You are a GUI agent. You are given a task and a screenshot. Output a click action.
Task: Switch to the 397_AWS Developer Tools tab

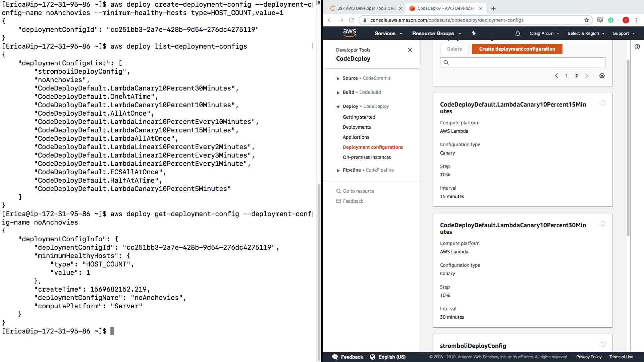pos(365,8)
